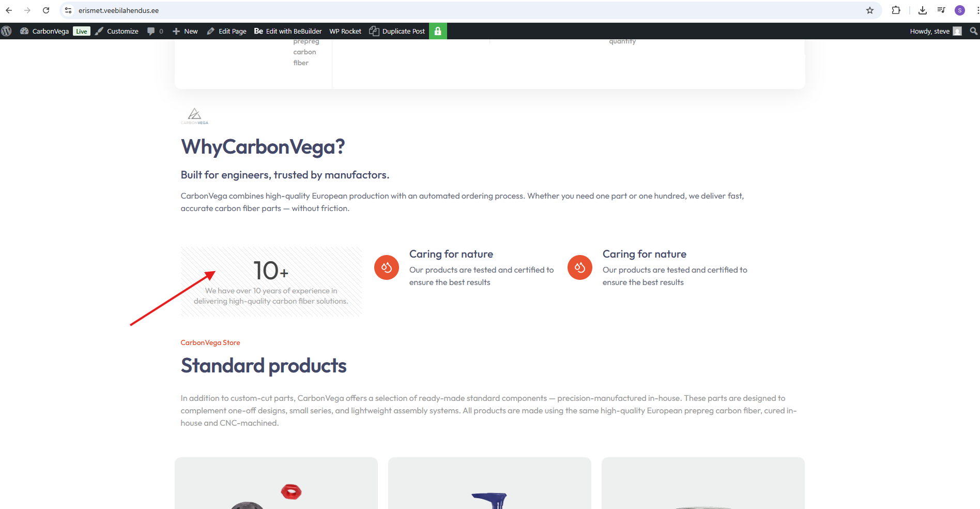Click Edit with BeBuilder

pos(288,31)
